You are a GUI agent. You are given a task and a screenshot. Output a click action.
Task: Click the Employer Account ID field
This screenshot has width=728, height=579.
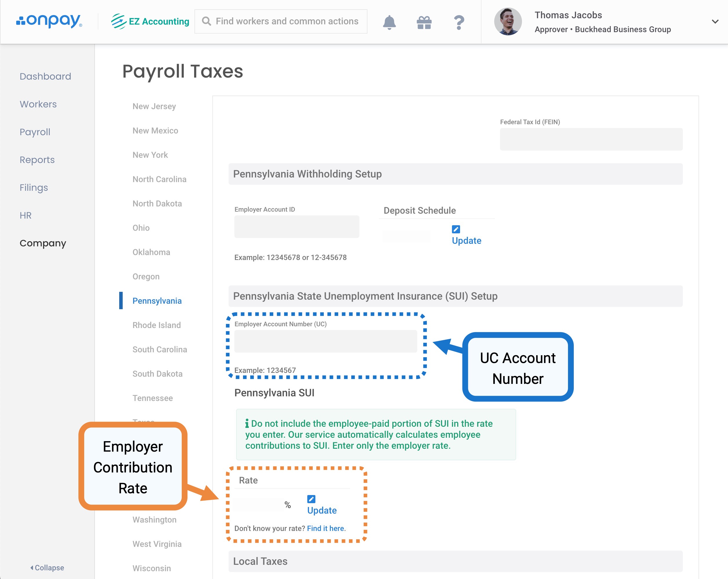coord(297,227)
